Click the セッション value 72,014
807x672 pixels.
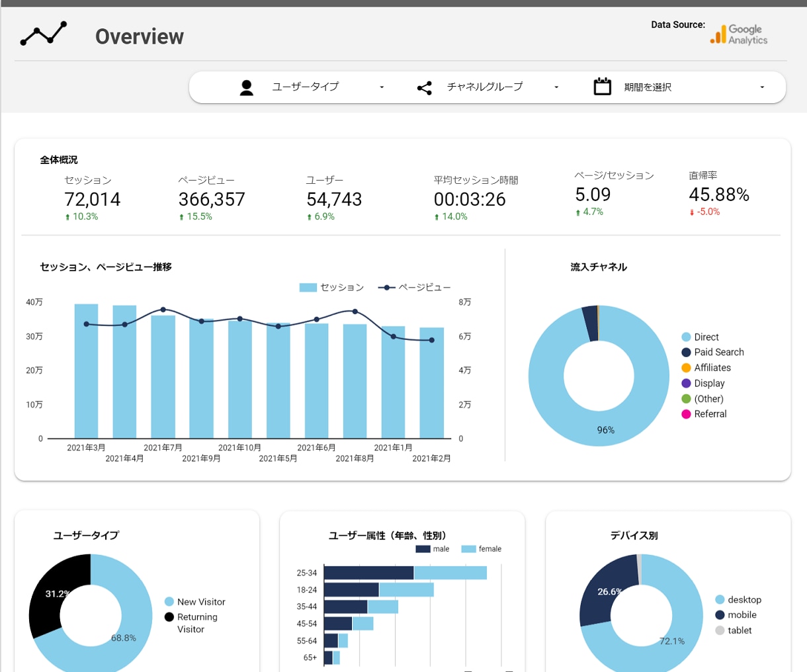pyautogui.click(x=93, y=199)
